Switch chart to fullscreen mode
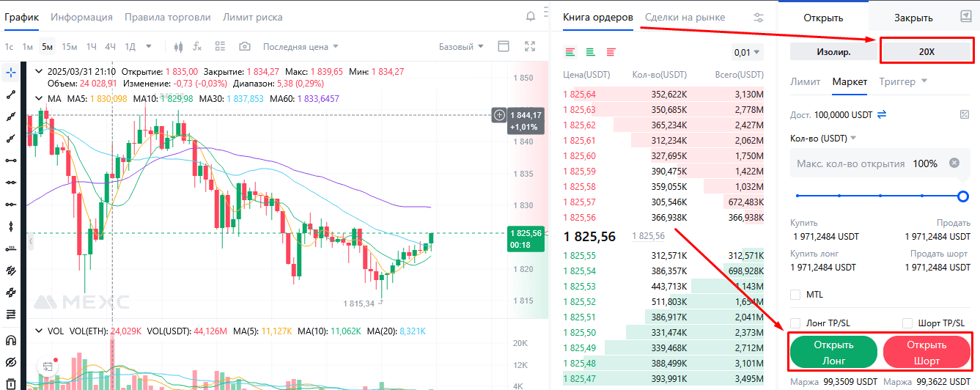980x390 pixels. point(531,46)
